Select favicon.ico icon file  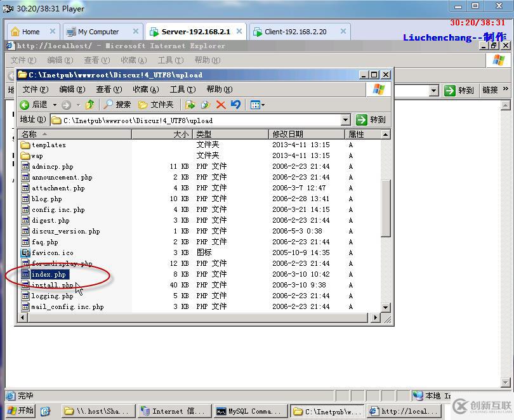(25, 253)
